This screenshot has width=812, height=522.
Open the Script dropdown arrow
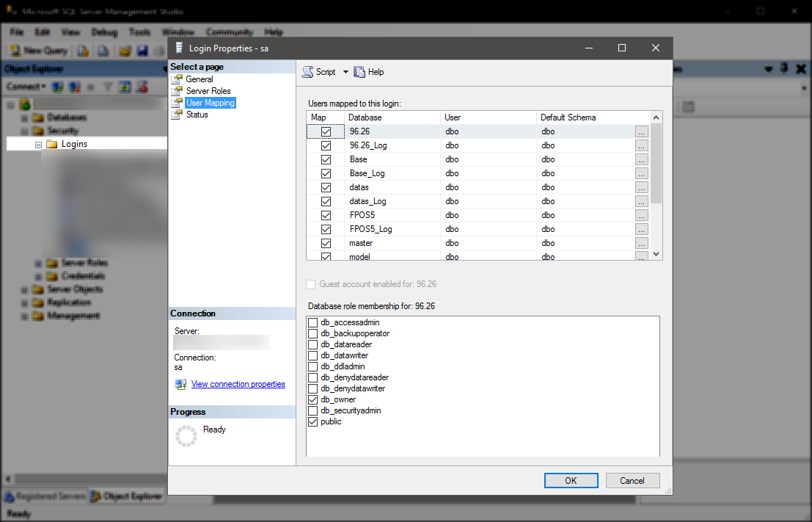[x=345, y=72]
